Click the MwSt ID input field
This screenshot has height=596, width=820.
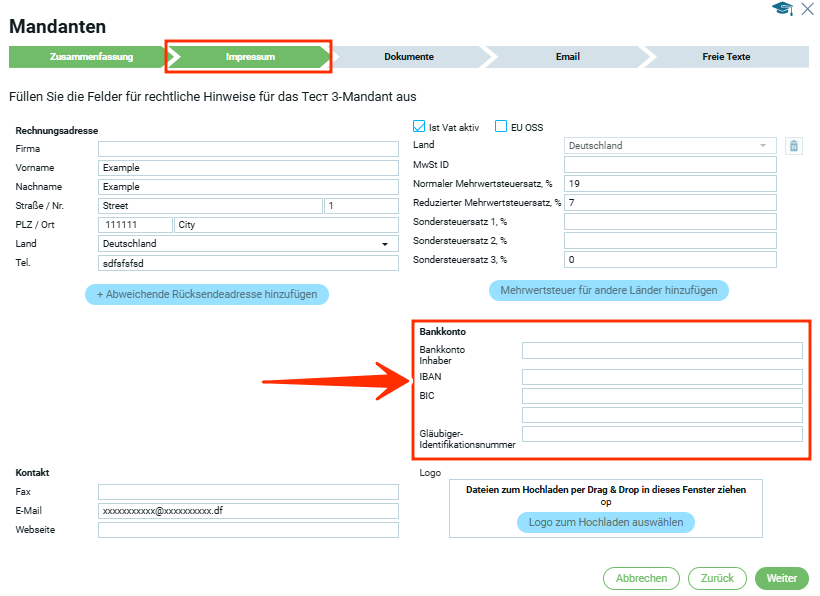(670, 165)
